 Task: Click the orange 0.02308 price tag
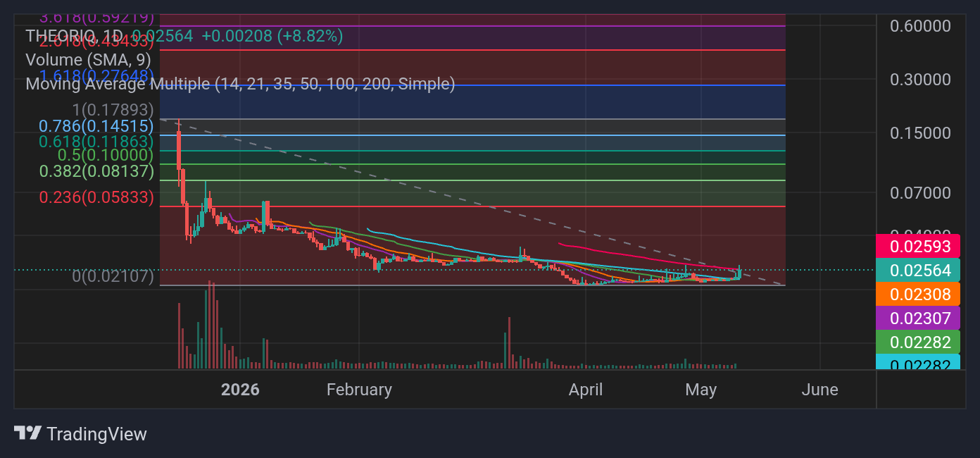pos(918,295)
